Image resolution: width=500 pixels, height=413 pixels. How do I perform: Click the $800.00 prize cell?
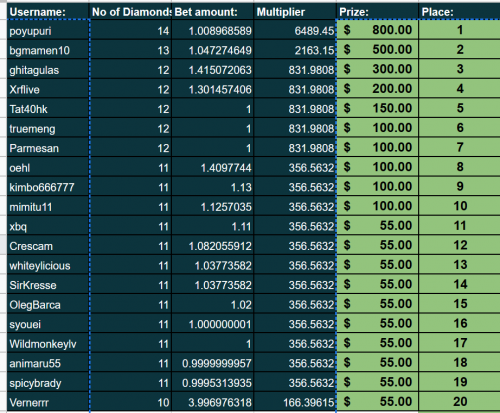[x=377, y=30]
